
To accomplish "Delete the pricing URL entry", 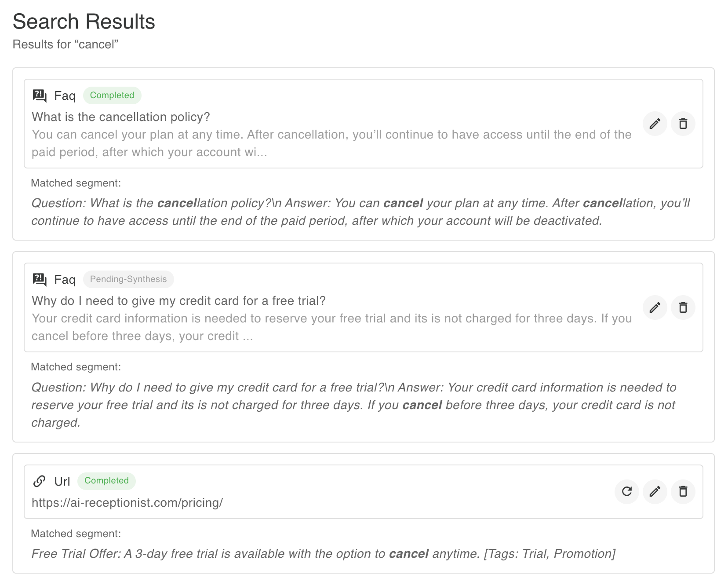I will click(x=683, y=492).
